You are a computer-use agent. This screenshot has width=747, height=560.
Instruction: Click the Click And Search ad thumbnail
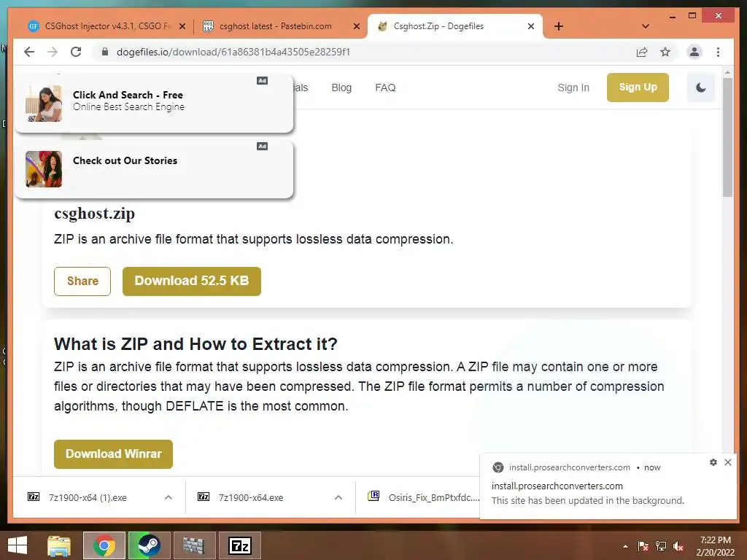point(44,104)
